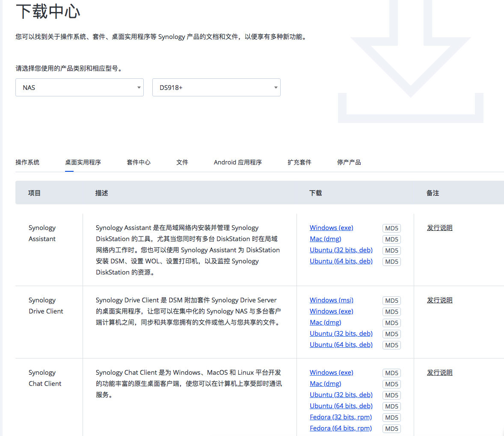
Task: Select the 桌面实用程序 tab
Action: (83, 162)
